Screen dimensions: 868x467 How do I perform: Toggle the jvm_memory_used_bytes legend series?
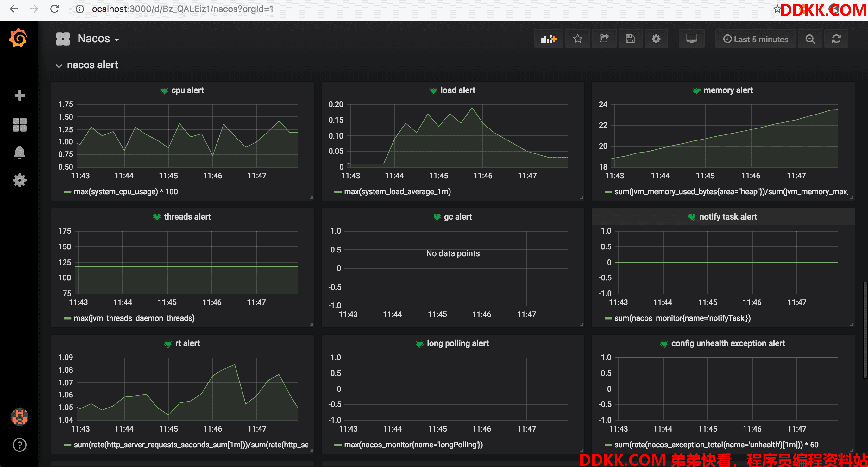tap(731, 192)
